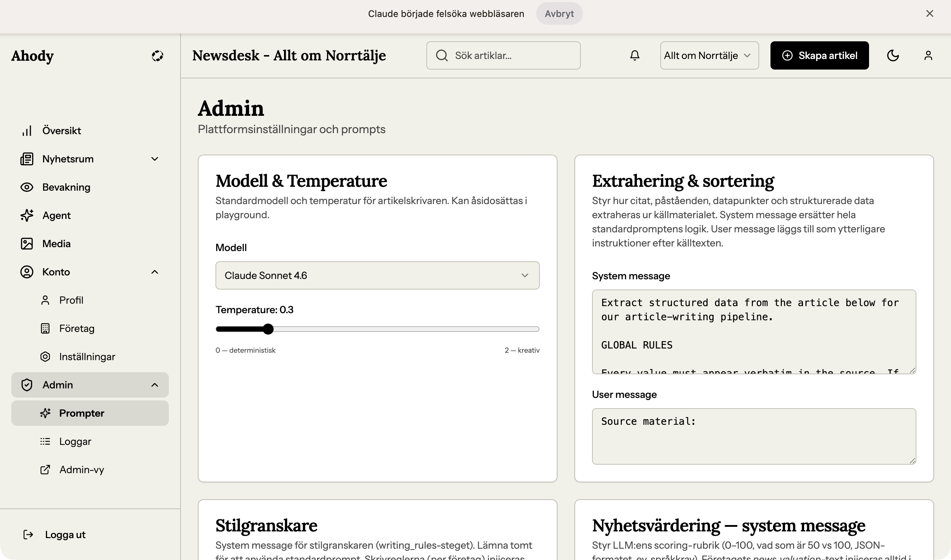Image resolution: width=951 pixels, height=560 pixels.
Task: Click the User message resize handle
Action: tap(912, 460)
